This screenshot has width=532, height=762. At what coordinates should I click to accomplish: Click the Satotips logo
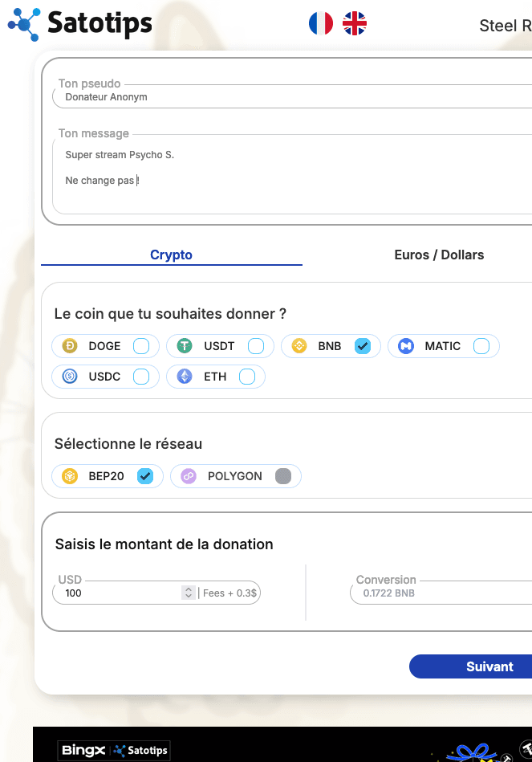pyautogui.click(x=80, y=23)
